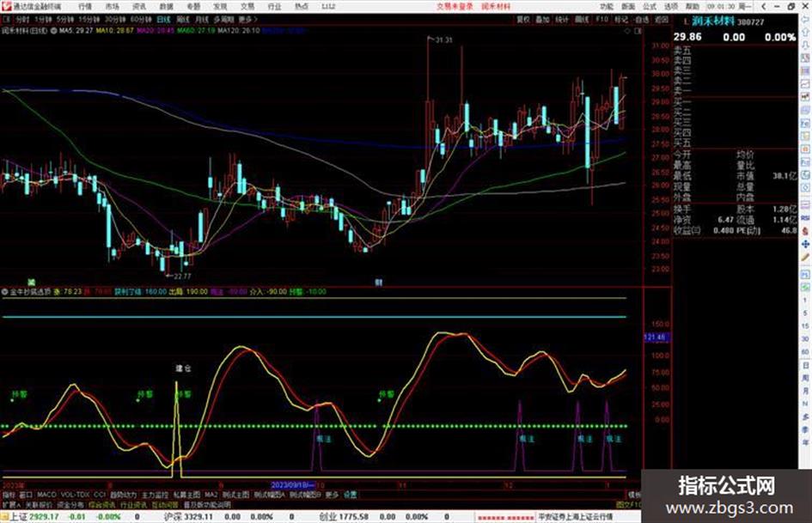Viewport: 812px width, 523px height.
Task: Click the indicator settings icon beside 金牛抄底逃顶
Action: click(x=4, y=291)
